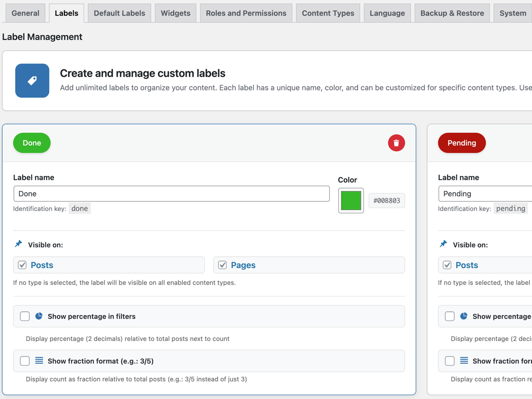Click the fraction list icon beside Show fraction format

click(x=39, y=360)
